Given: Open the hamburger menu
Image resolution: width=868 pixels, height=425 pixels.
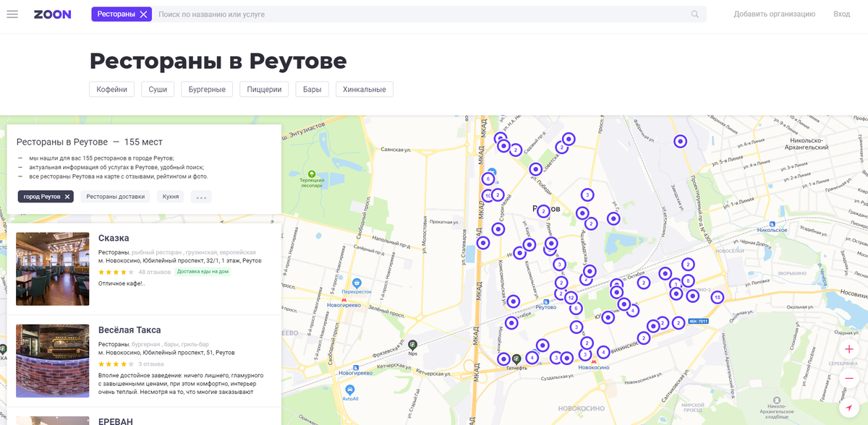Looking at the screenshot, I should pos(12,14).
